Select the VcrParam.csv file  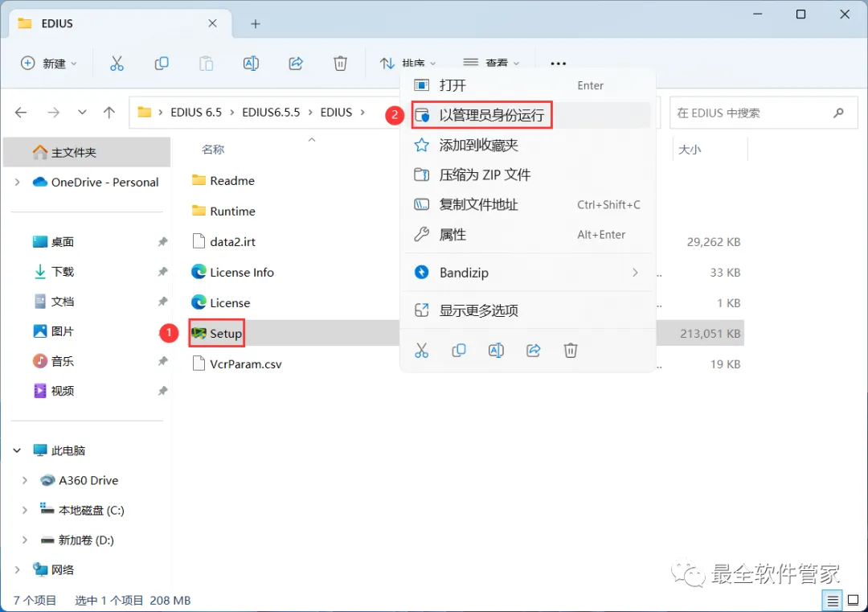coord(236,364)
